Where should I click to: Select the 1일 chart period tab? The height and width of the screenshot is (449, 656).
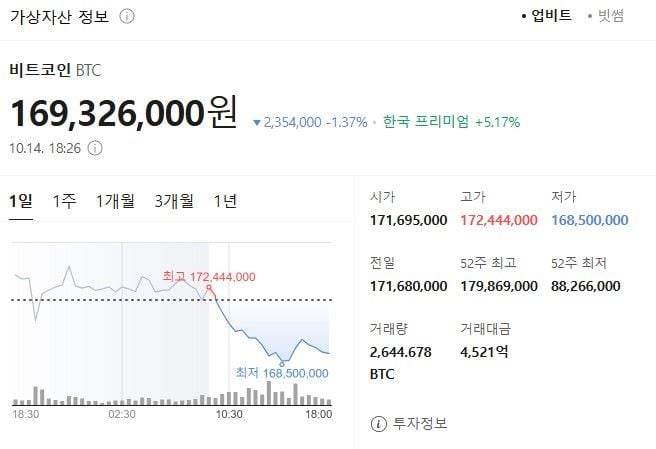tap(21, 201)
